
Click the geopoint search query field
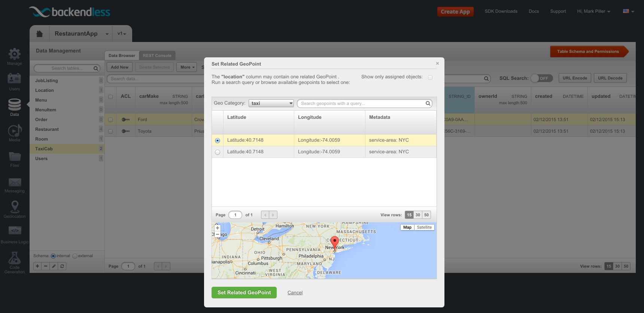(364, 103)
